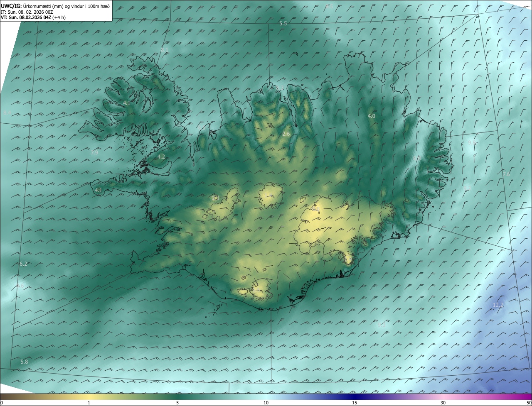Screen dimensions: 532x406
Task: Click the 6.2 value label in the southwest ocean
Action: [x=23, y=264]
